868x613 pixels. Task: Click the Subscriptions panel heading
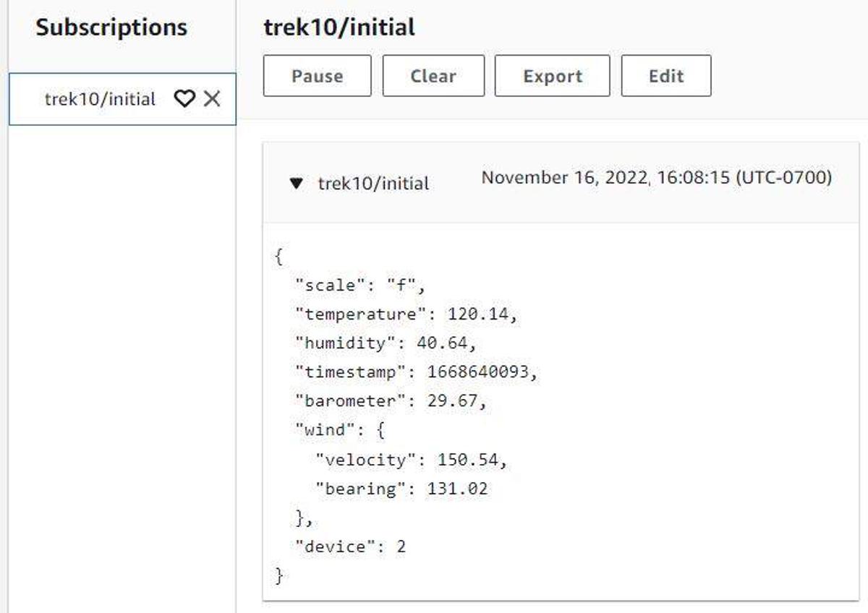click(x=111, y=27)
